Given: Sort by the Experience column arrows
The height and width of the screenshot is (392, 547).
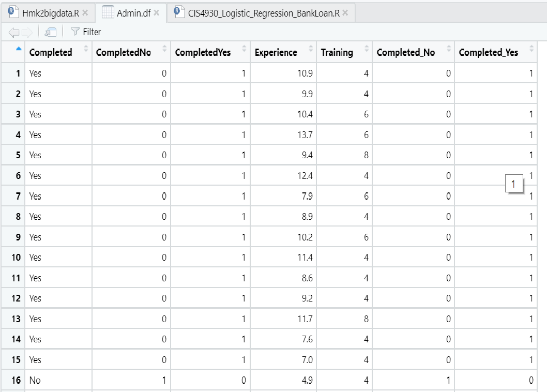Looking at the screenshot, I should pos(311,49).
